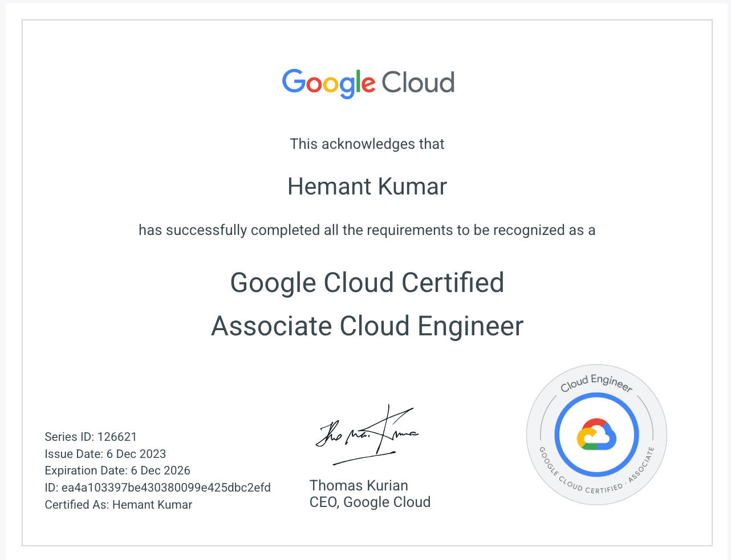This screenshot has width=731, height=560.
Task: Click the certification ID string
Action: (157, 488)
